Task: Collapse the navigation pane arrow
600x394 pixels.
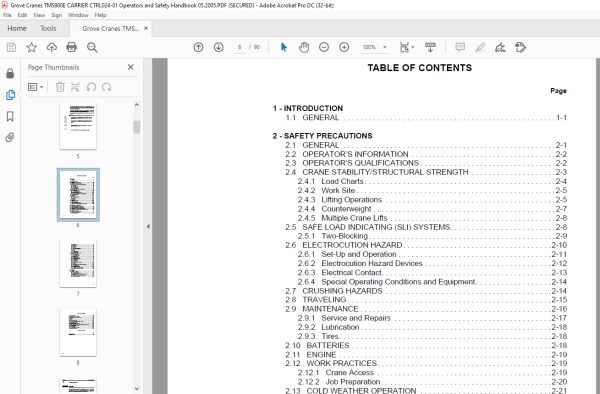Action: [148, 226]
